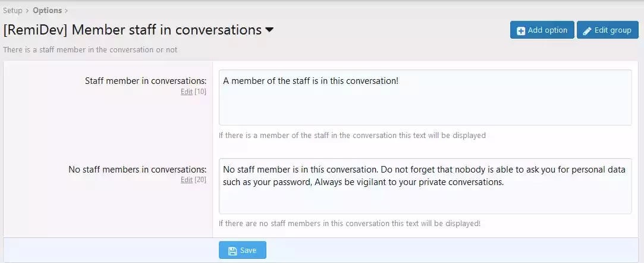Click the display order number [10]
644x263 pixels.
pyautogui.click(x=200, y=92)
